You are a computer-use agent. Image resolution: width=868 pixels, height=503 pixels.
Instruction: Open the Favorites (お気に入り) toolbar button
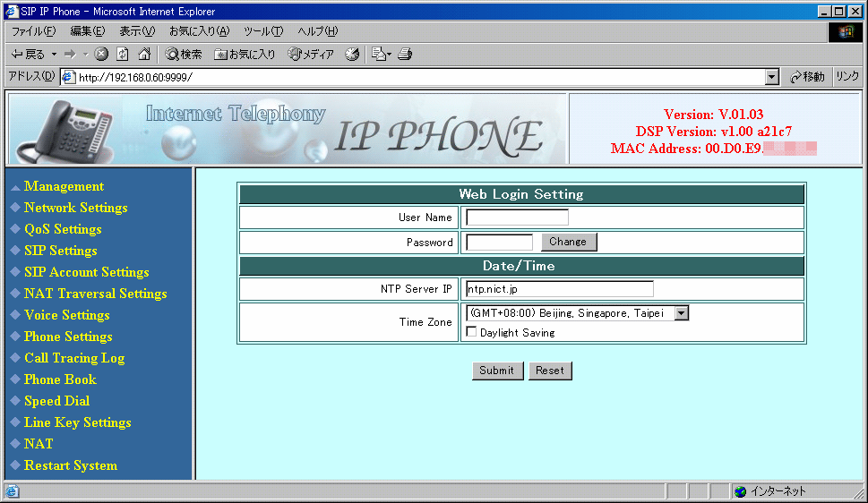(x=245, y=55)
